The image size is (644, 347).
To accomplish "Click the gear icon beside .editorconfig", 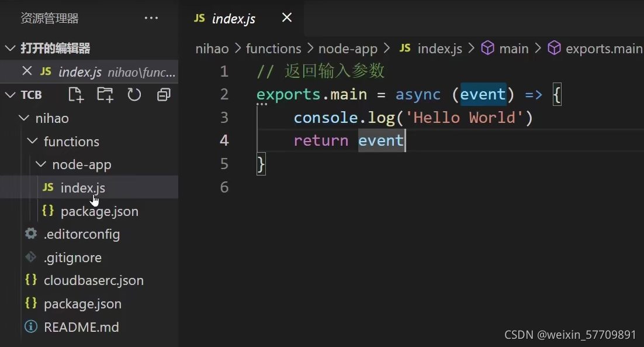I will tap(31, 234).
